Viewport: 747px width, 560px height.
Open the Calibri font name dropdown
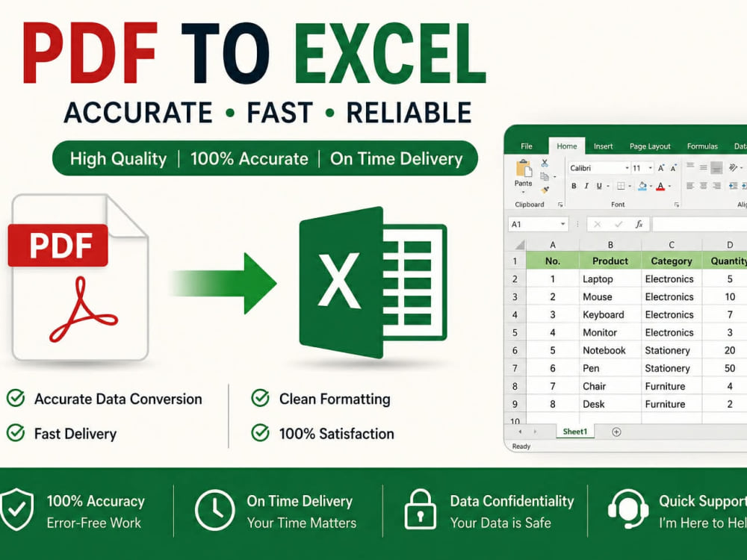pos(627,168)
